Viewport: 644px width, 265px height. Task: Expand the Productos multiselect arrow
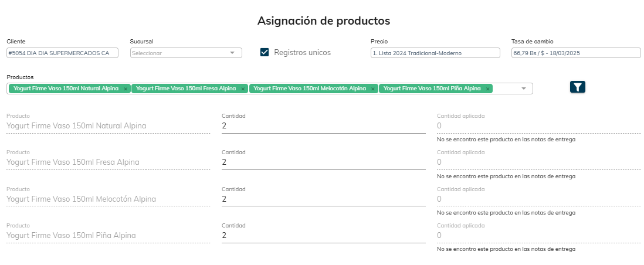523,89
